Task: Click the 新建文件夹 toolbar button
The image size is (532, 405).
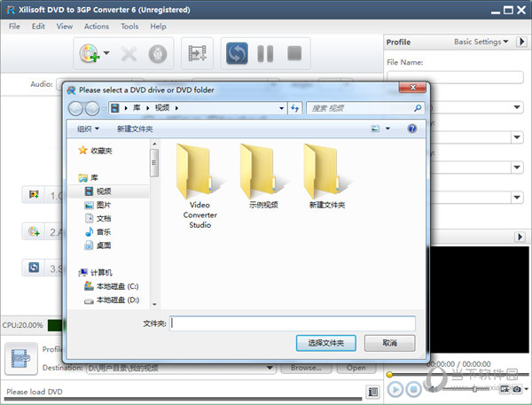Action: (135, 129)
